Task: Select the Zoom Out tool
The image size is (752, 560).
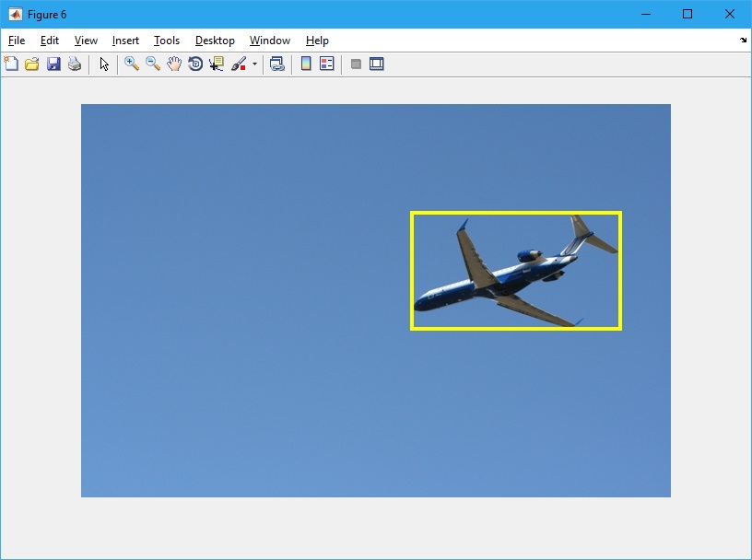Action: click(153, 64)
